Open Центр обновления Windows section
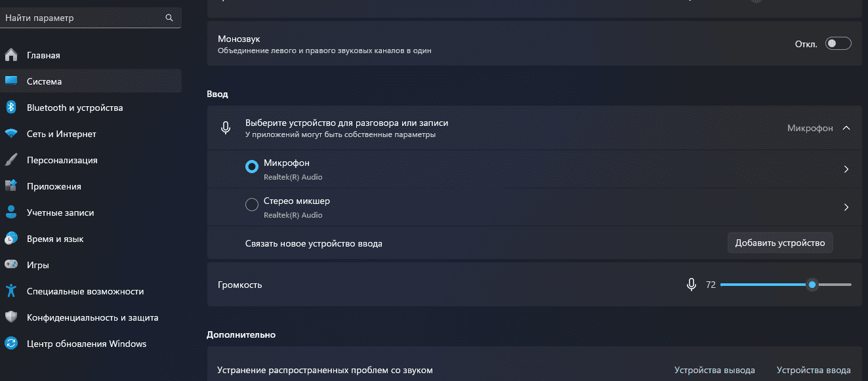 [x=86, y=344]
